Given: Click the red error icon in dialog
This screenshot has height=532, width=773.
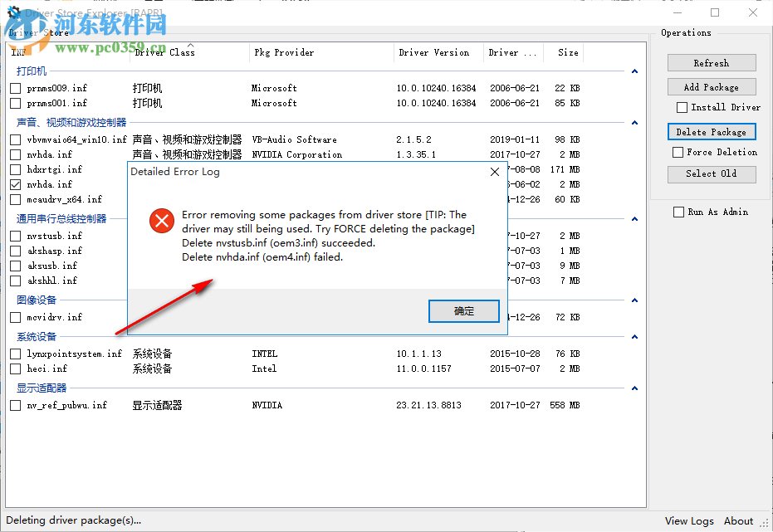Looking at the screenshot, I should point(160,221).
